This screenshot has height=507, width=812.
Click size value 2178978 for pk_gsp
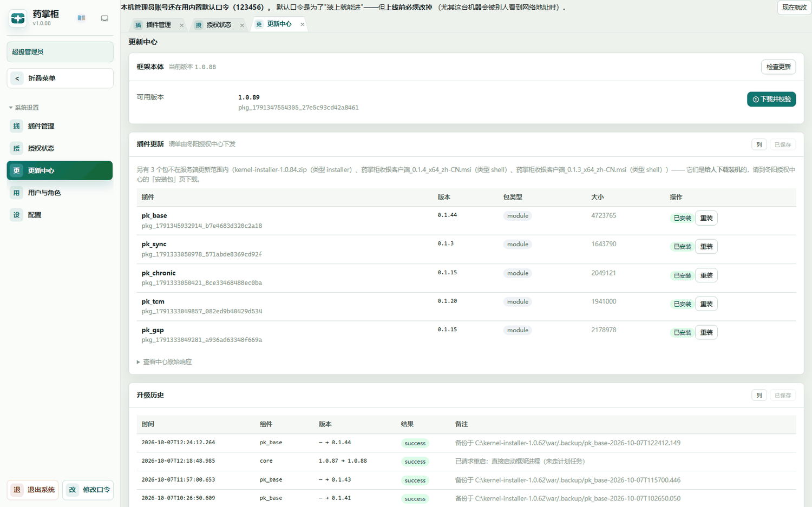pos(604,330)
